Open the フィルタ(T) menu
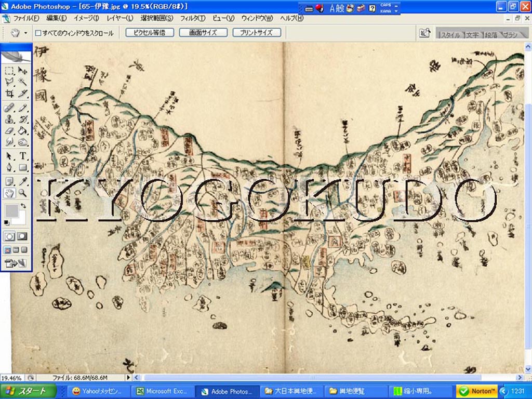 point(192,18)
